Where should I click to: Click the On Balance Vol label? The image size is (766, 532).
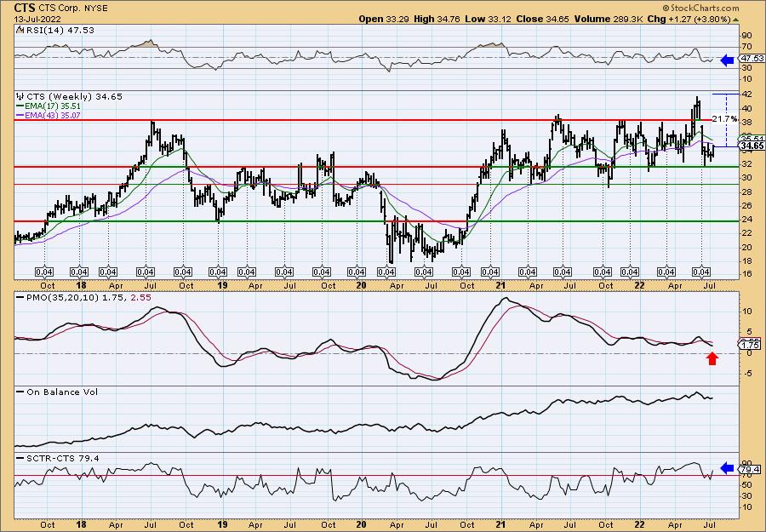point(61,392)
